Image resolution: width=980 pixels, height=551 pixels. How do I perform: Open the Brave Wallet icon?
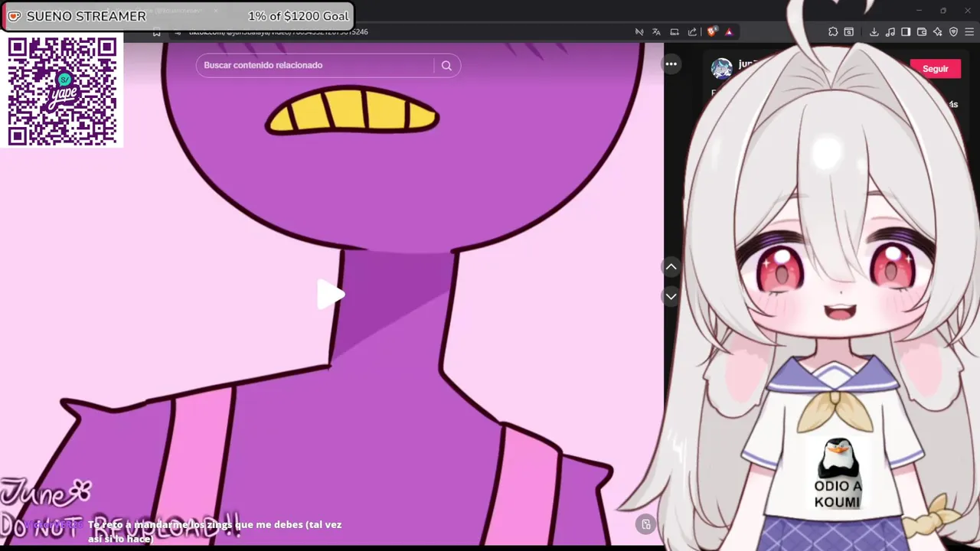click(922, 32)
